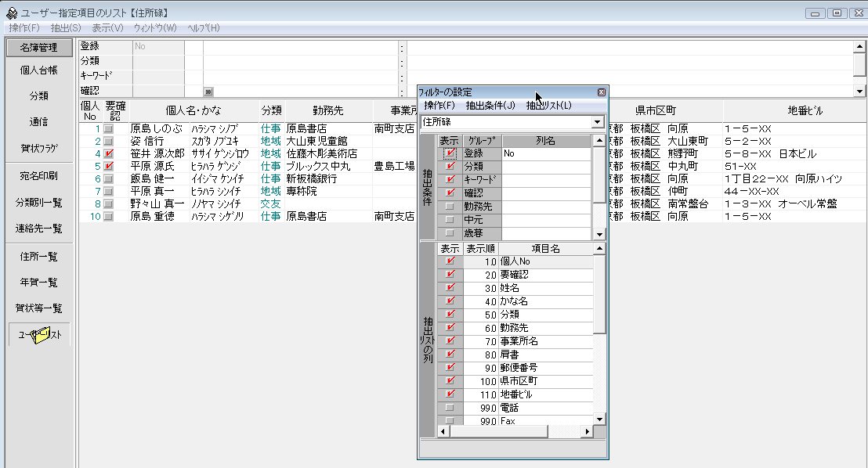The image size is (868, 468).
Task: Enable the 勤務先 checkbox in 抽出条件
Action: click(449, 207)
